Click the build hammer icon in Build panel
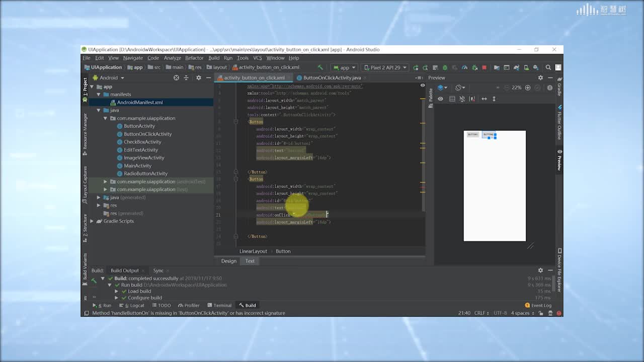 pyautogui.click(x=94, y=281)
